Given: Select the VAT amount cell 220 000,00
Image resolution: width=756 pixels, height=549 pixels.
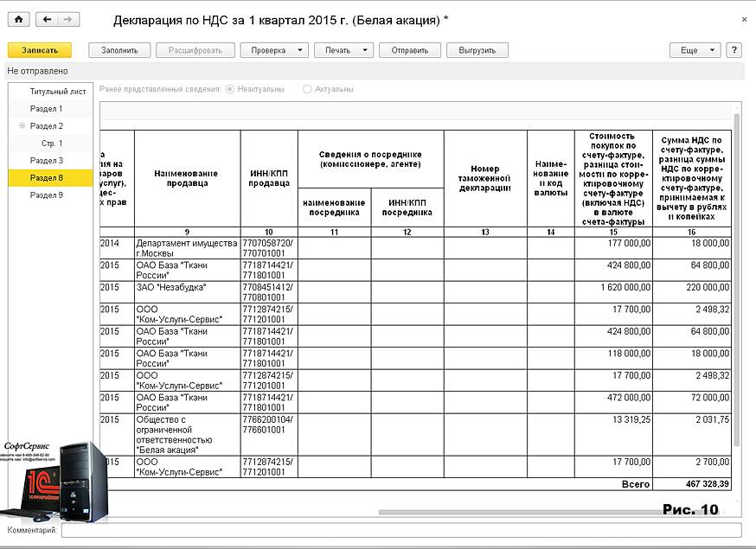Looking at the screenshot, I should coord(692,292).
